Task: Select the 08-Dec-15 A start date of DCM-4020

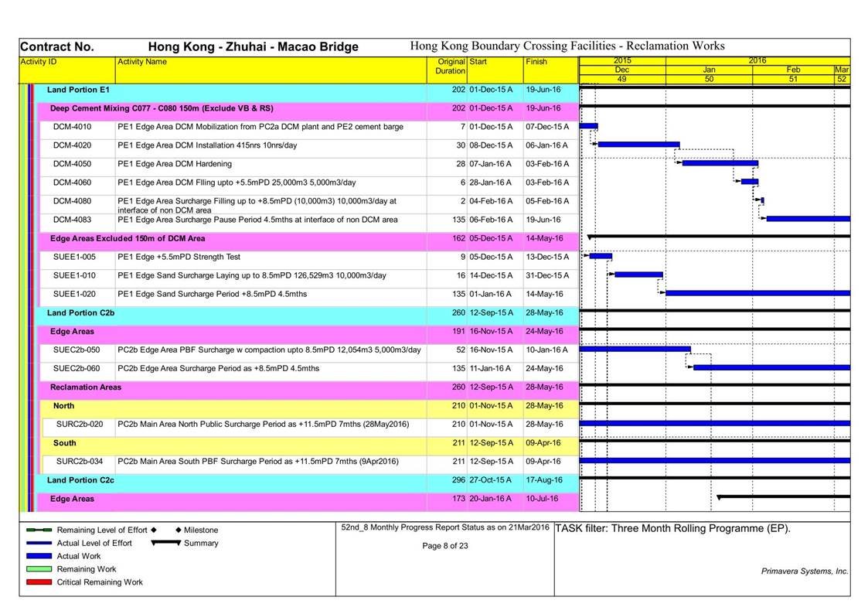Action: point(491,145)
